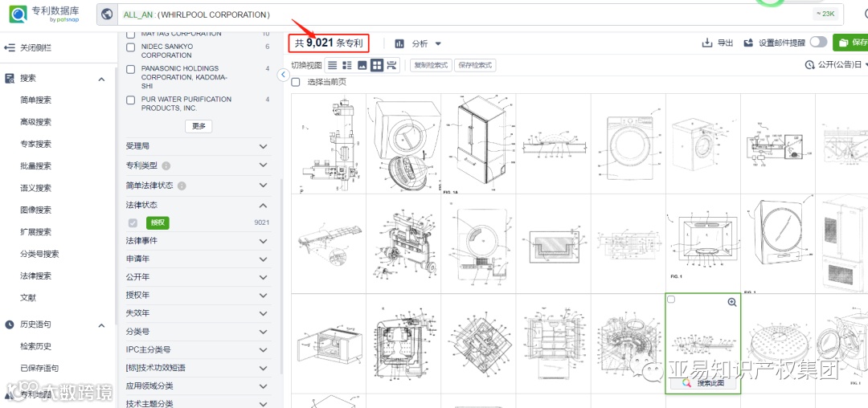Open 简单搜索 from the sidebar
This screenshot has width=868, height=408.
[x=36, y=100]
